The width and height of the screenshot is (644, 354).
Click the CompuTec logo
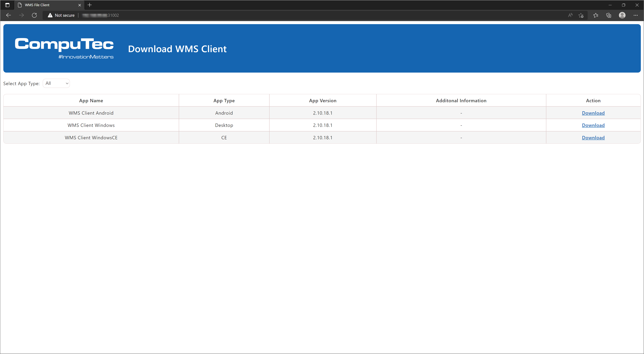(x=64, y=48)
